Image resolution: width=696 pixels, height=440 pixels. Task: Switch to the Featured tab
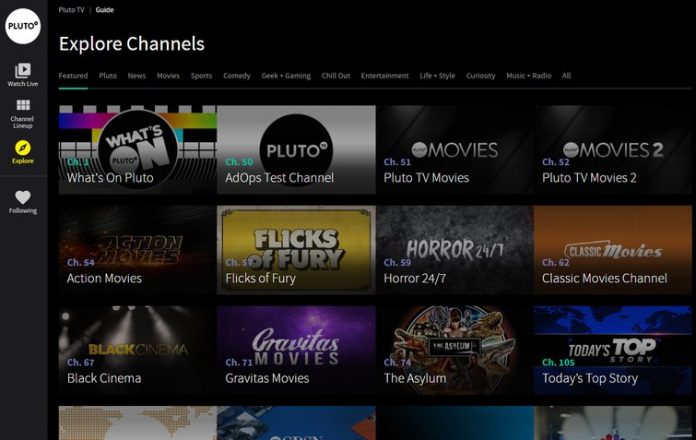click(x=73, y=76)
